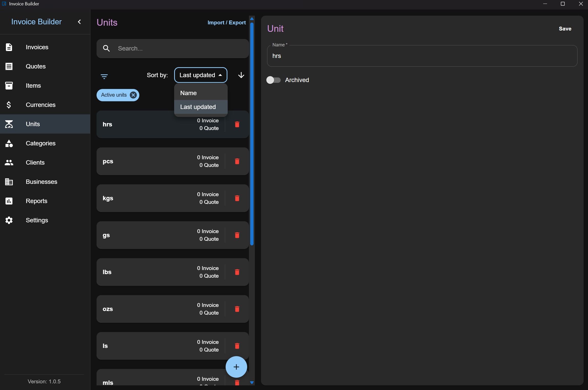Edit the unit Name field

tap(422, 56)
